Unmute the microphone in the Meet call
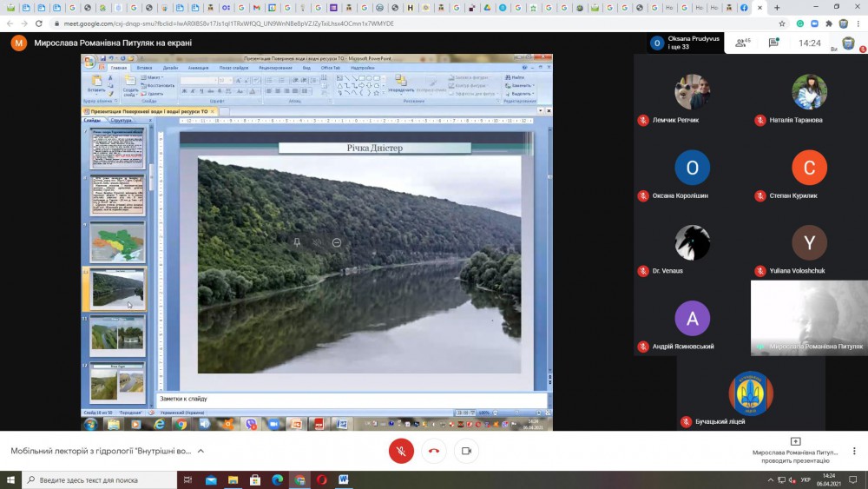The image size is (868, 489). tap(401, 451)
